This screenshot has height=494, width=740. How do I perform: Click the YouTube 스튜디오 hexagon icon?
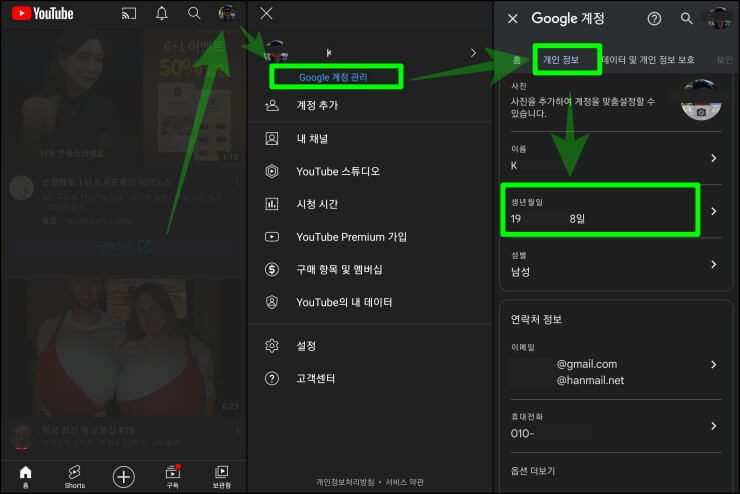pyautogui.click(x=272, y=171)
